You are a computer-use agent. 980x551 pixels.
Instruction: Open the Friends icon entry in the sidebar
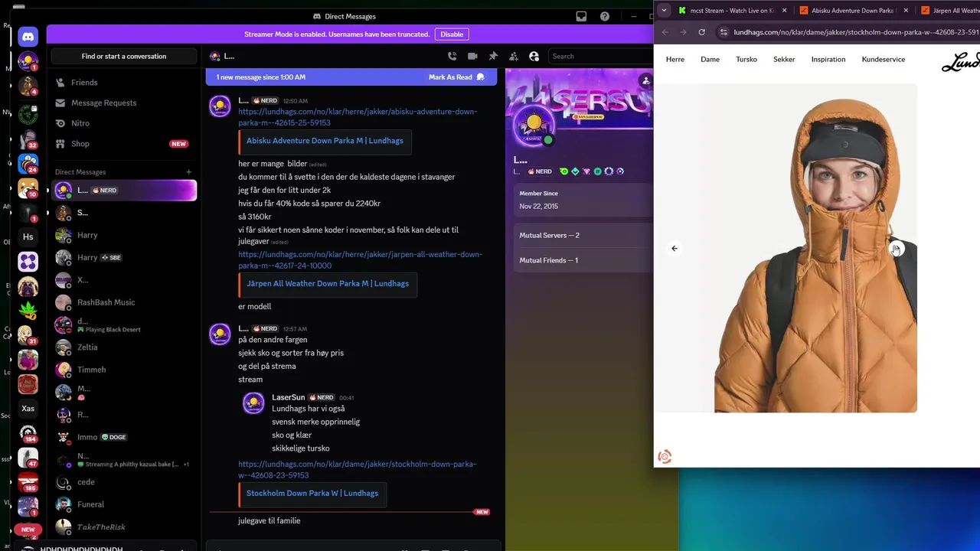60,82
